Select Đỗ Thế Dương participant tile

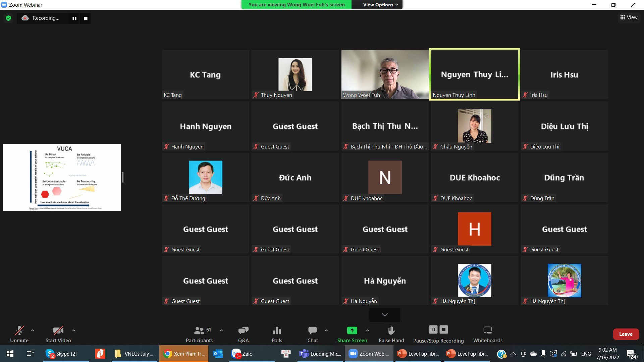click(205, 177)
